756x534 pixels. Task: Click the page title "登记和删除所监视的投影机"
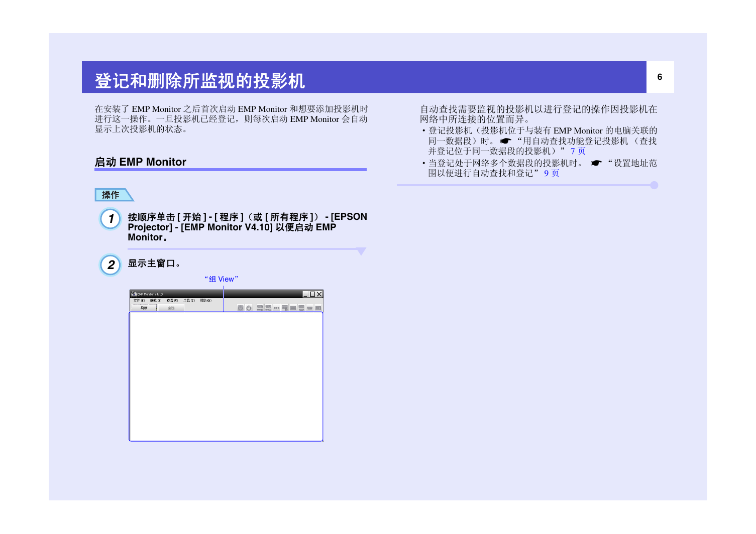(x=200, y=81)
